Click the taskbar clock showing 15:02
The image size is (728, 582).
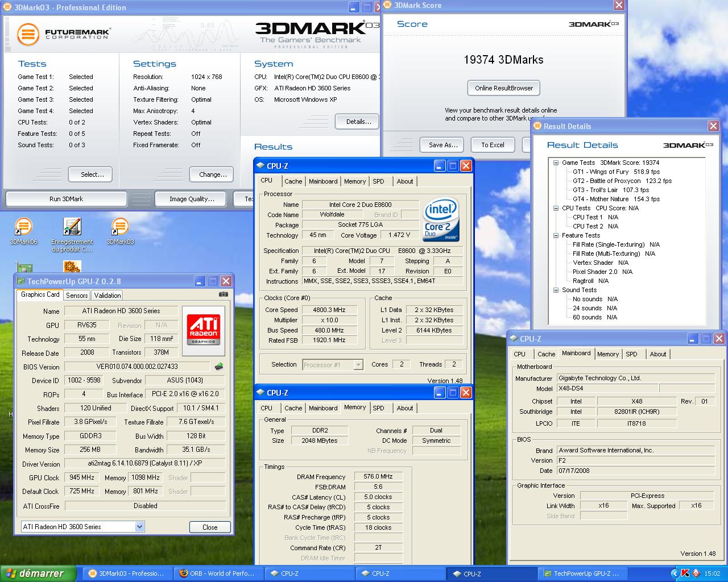coord(712,573)
